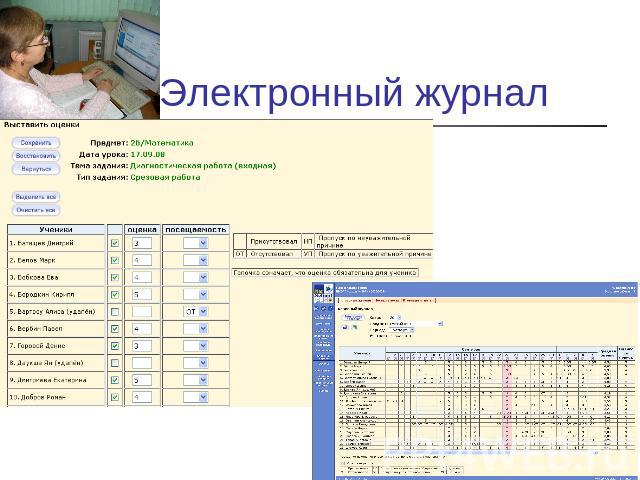This screenshot has width=640, height=480.
Task: Open attendance dropdown for student 10 Добров
Action: 196,397
